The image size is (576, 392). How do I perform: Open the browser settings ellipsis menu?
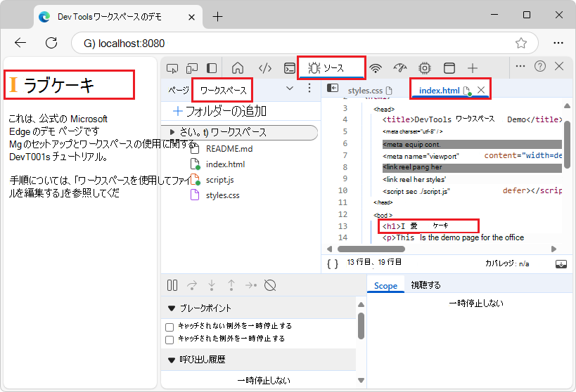pos(558,43)
